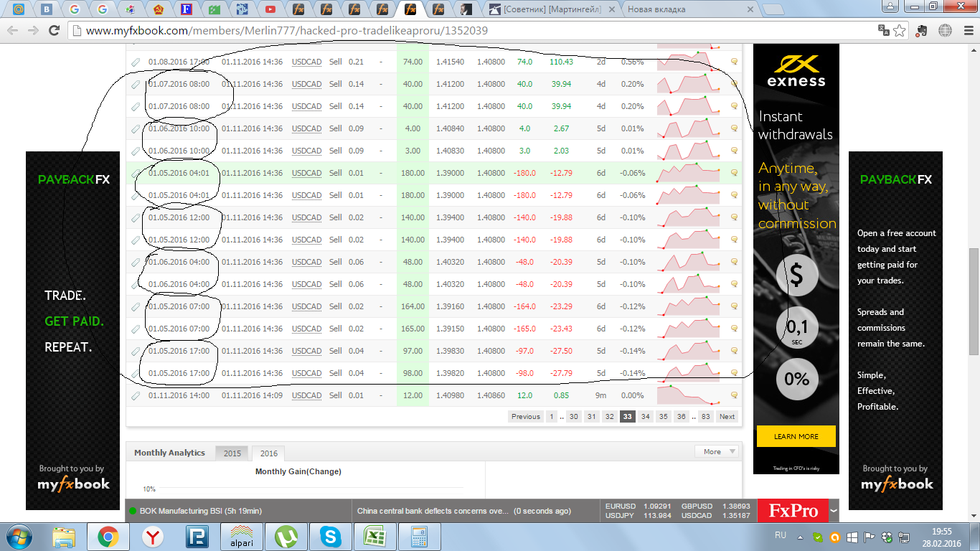Open comment bubble for the 2.03 profit row

(x=734, y=151)
